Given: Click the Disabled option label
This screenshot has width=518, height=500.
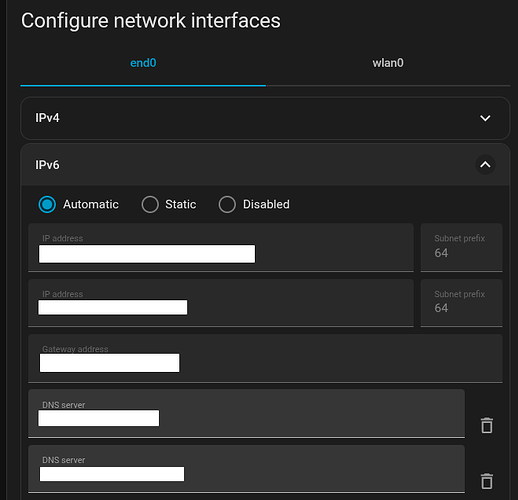Looking at the screenshot, I should click(266, 204).
